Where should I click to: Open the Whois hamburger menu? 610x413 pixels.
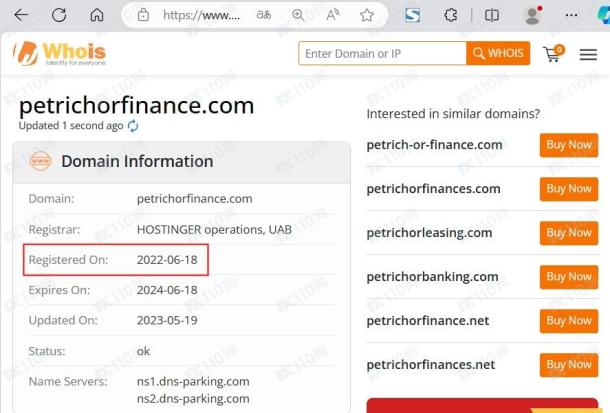point(588,54)
